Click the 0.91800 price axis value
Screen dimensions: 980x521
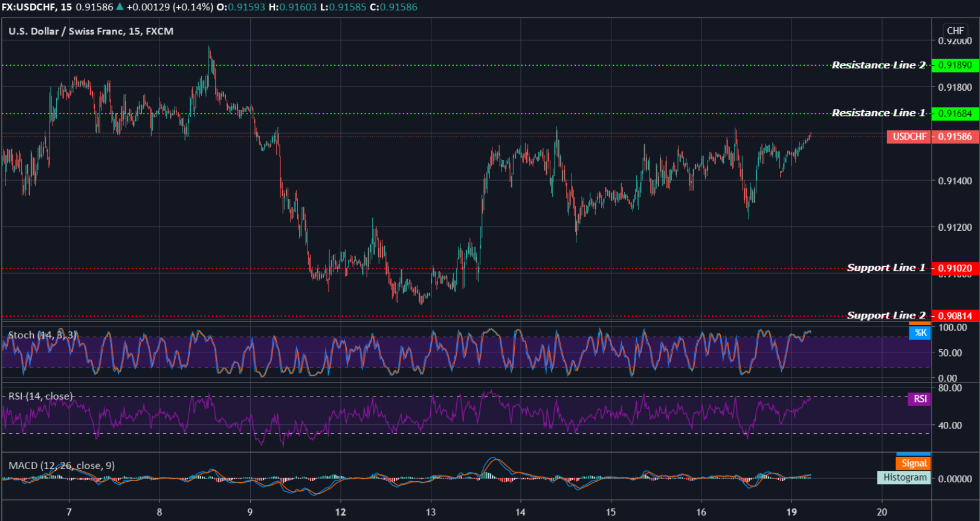point(955,88)
